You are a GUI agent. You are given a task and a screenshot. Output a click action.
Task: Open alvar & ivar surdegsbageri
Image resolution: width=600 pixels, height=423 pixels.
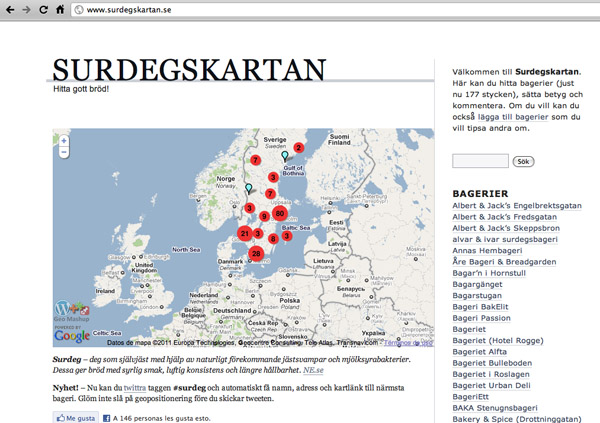[505, 239]
